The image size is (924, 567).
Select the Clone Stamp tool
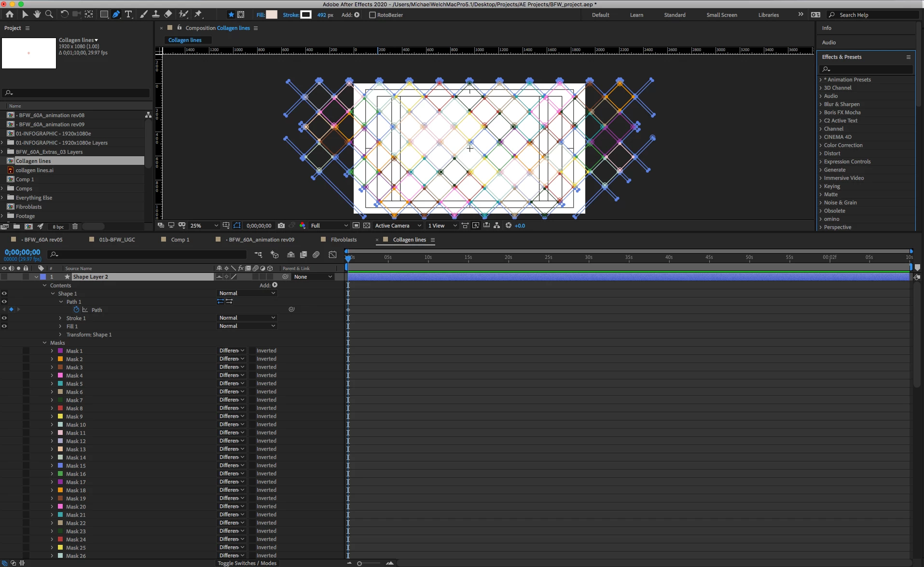point(156,14)
